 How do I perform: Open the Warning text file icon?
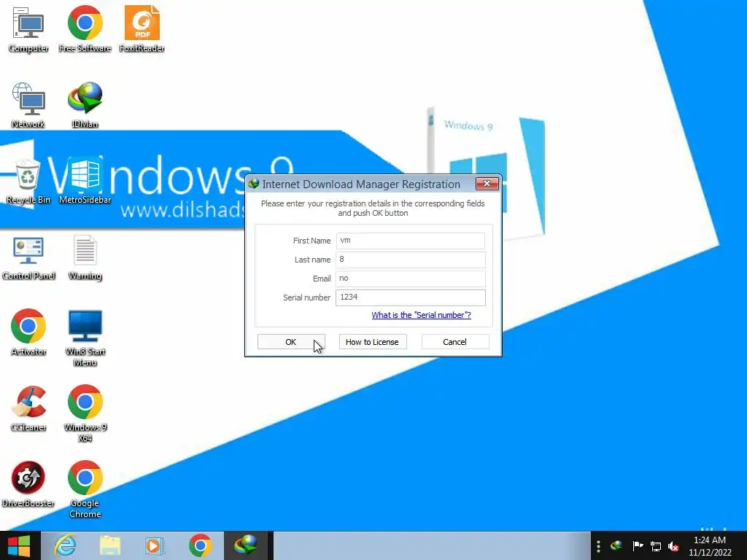pyautogui.click(x=85, y=257)
